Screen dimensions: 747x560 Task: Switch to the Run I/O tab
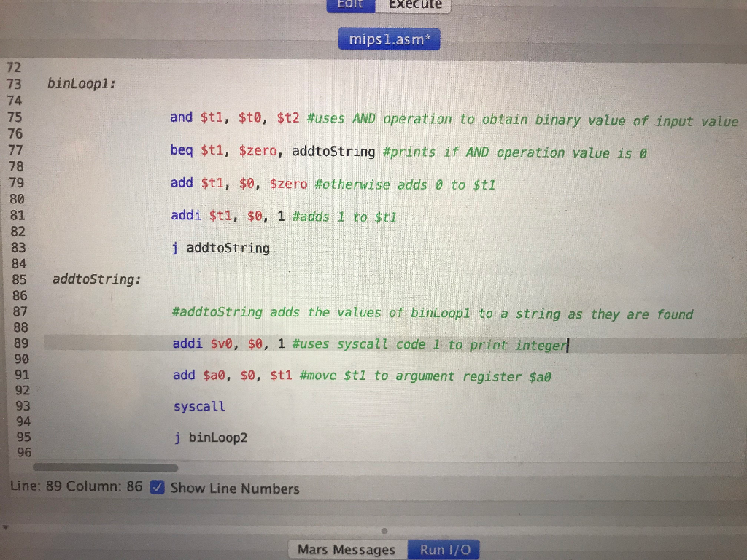(444, 549)
